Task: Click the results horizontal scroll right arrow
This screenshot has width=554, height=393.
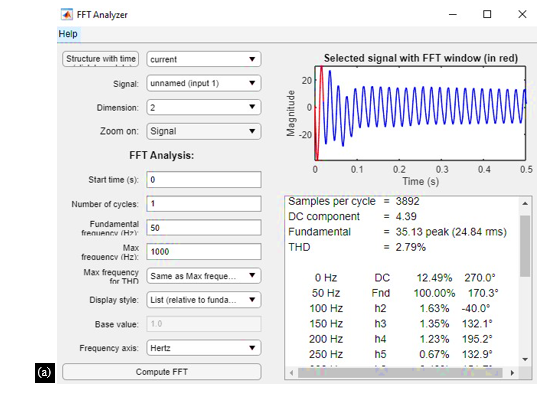Action: point(512,373)
